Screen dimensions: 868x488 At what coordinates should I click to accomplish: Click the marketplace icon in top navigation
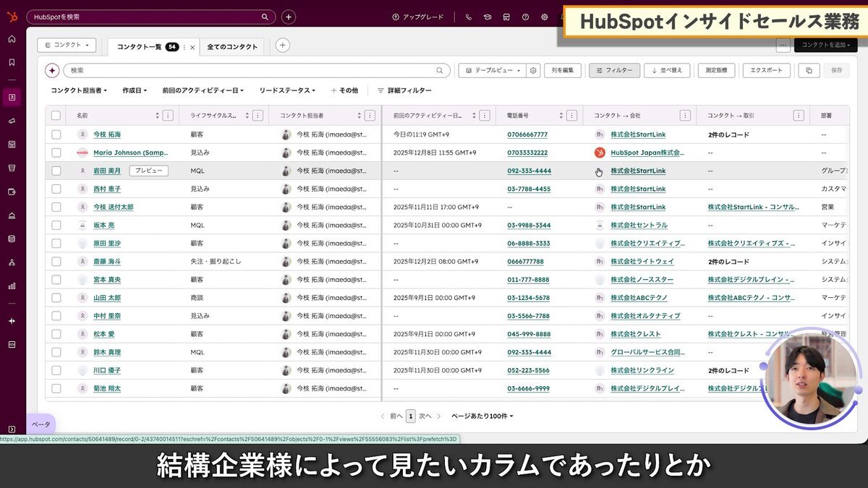[506, 17]
